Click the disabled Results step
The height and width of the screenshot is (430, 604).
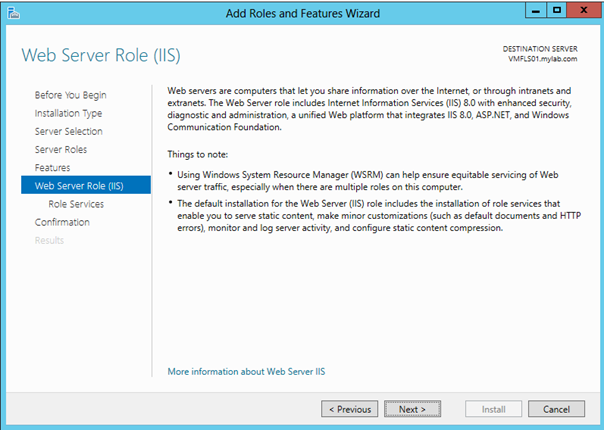(49, 240)
